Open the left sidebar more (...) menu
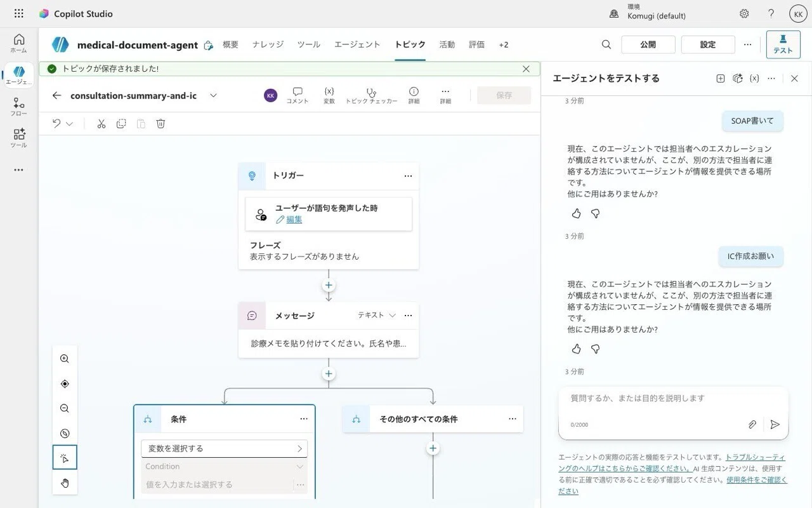The image size is (812, 508). click(18, 170)
